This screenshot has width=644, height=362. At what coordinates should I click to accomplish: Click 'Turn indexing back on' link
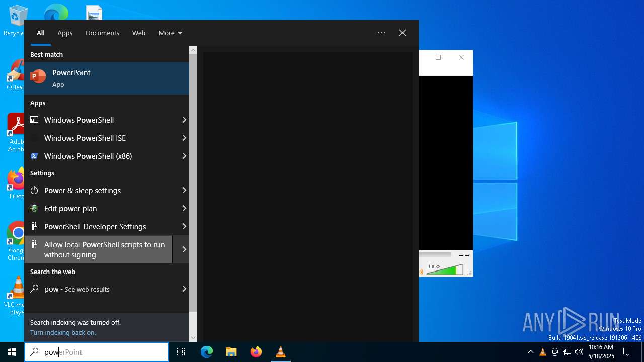[63, 332]
